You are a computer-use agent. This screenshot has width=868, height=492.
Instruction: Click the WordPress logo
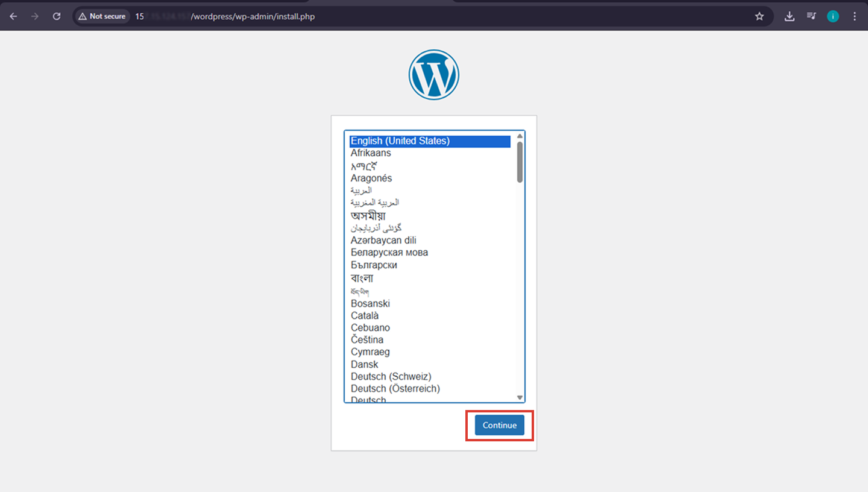434,74
